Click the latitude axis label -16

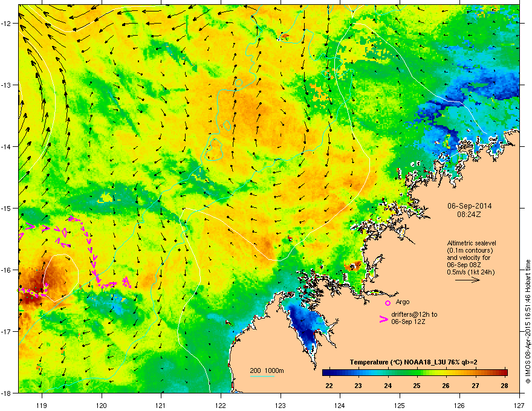7,270
